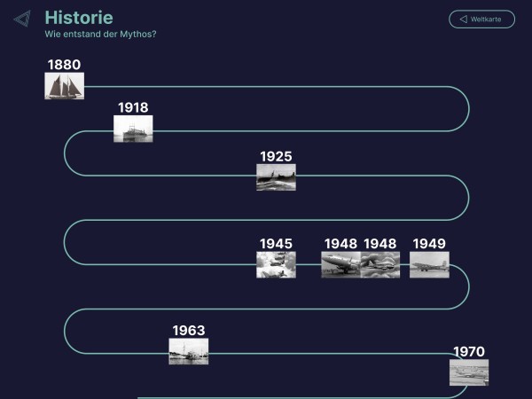
Task: Click the triangle logo icon beside Historie
Action: (22, 19)
